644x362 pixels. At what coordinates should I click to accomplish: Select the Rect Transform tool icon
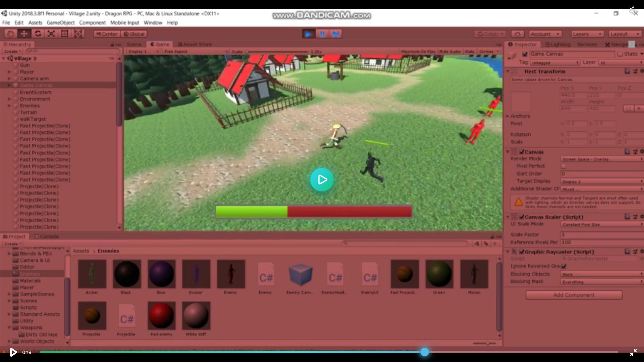(x=65, y=34)
